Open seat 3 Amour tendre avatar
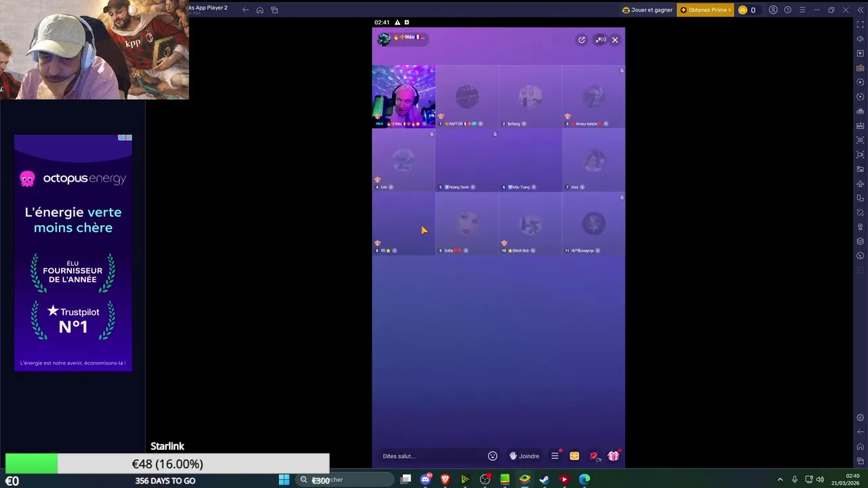Viewport: 868px width, 488px height. 593,96
